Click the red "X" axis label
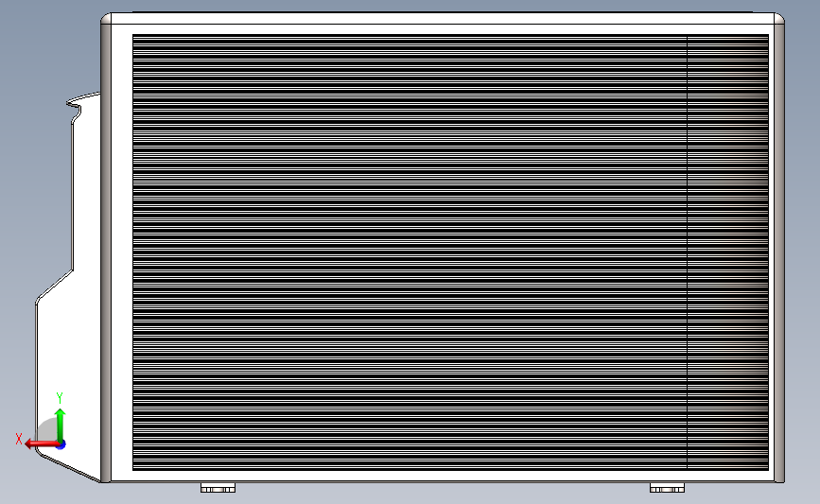The height and width of the screenshot is (504, 820). click(x=19, y=439)
